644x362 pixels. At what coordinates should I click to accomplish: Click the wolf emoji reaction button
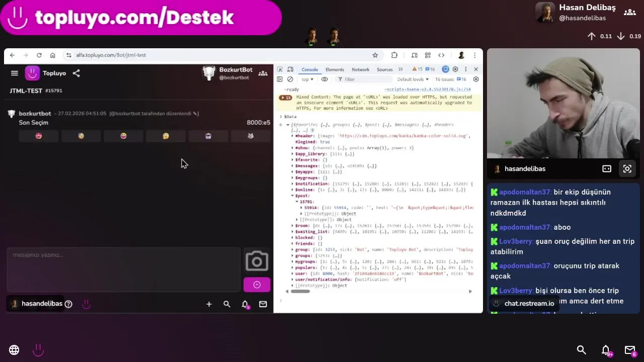point(251,136)
